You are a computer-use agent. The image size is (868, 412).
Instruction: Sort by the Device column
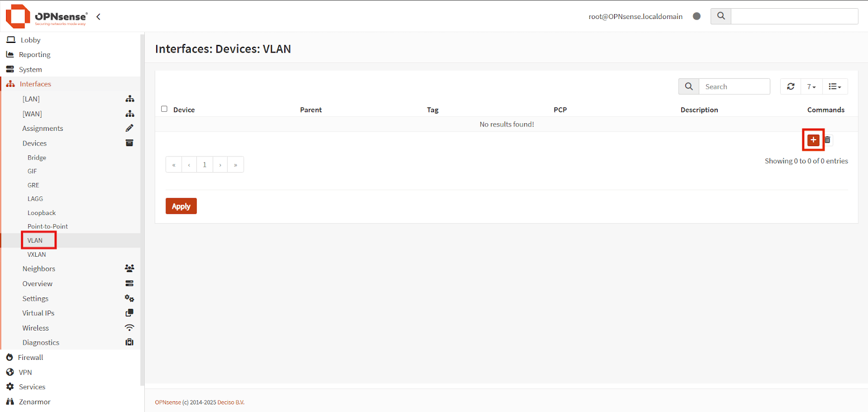tap(184, 110)
